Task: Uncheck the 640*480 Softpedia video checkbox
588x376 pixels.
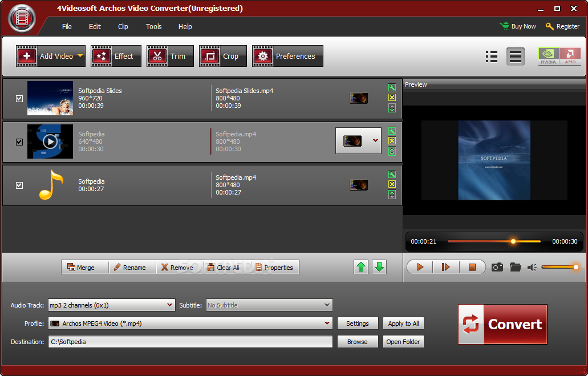Action: pos(19,142)
